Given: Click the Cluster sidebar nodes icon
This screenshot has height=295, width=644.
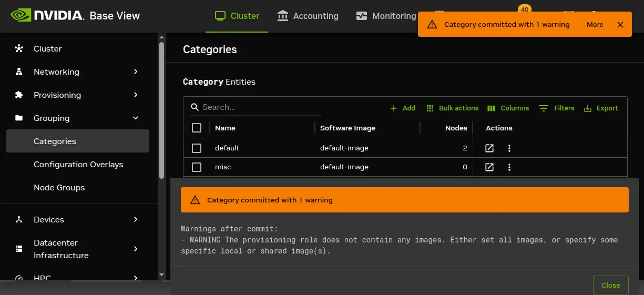Looking at the screenshot, I should point(19,48).
